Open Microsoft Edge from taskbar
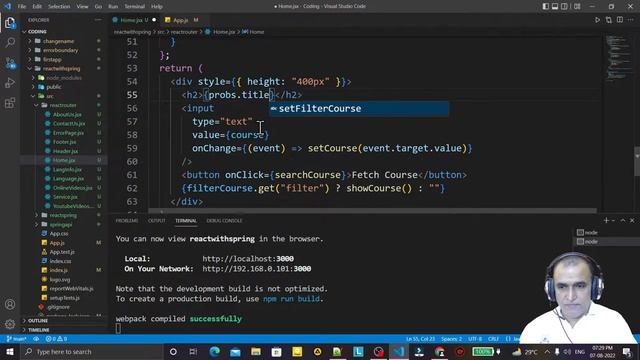The image size is (640, 360). [x=215, y=351]
